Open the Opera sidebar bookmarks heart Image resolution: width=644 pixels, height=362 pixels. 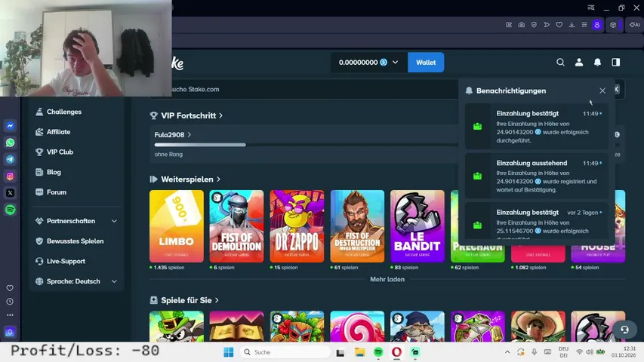(x=10, y=288)
